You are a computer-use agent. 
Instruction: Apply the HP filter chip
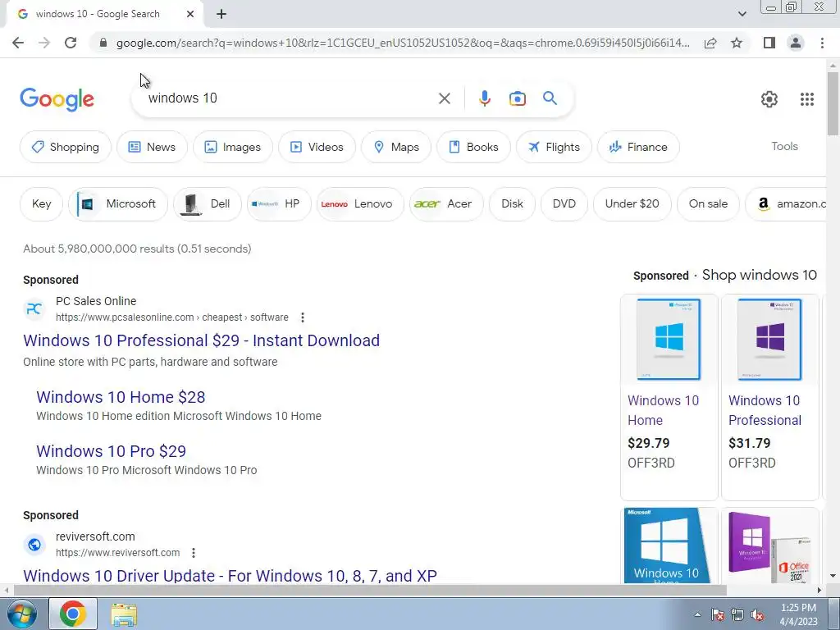[279, 204]
